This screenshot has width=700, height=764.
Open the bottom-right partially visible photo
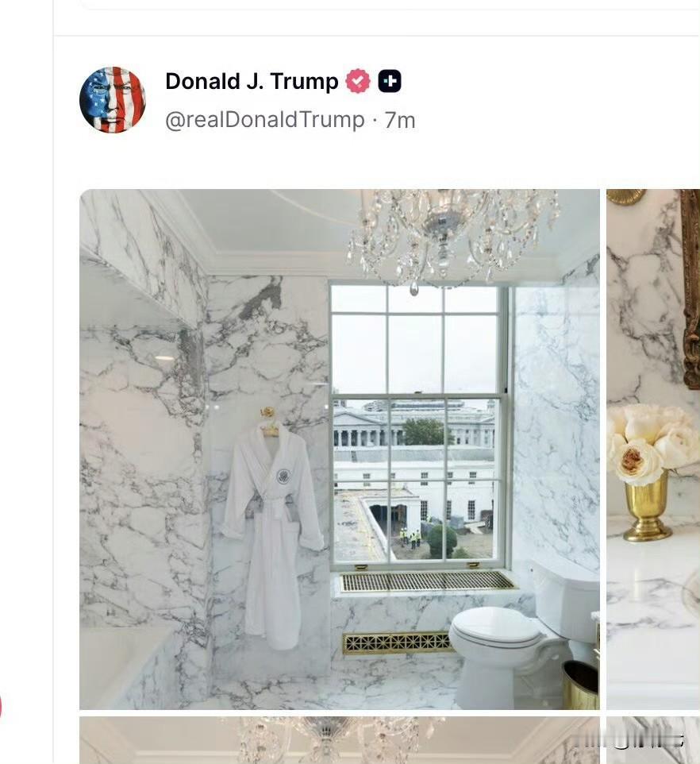click(653, 740)
